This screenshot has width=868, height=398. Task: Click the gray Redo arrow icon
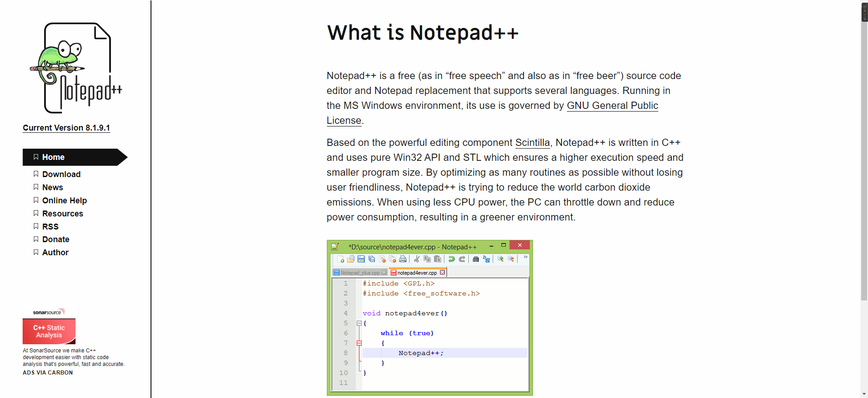click(x=462, y=259)
